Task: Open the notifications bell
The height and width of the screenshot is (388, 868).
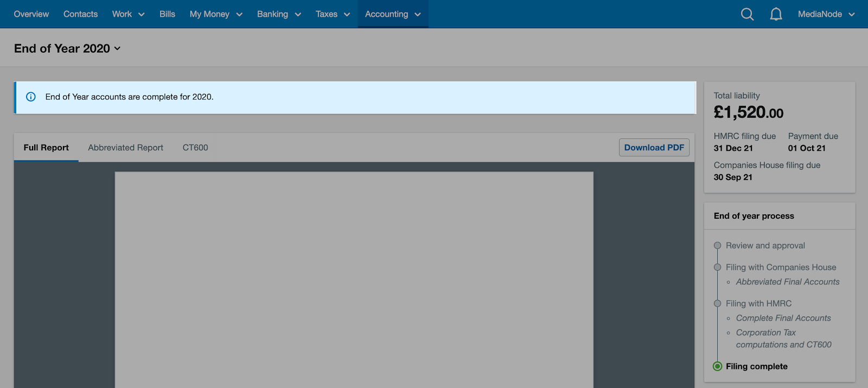Action: click(776, 14)
